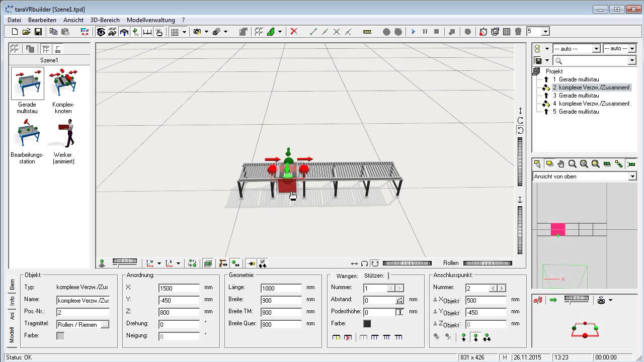Paste using the clipboard icon
The height and width of the screenshot is (362, 644).
[x=65, y=32]
